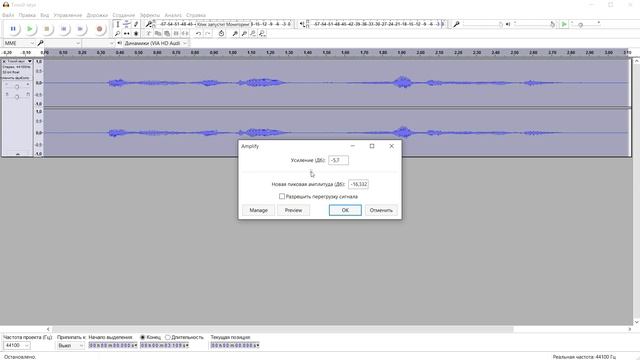Click the Preview button in Amplify dialog
640x360 pixels.
click(x=293, y=210)
